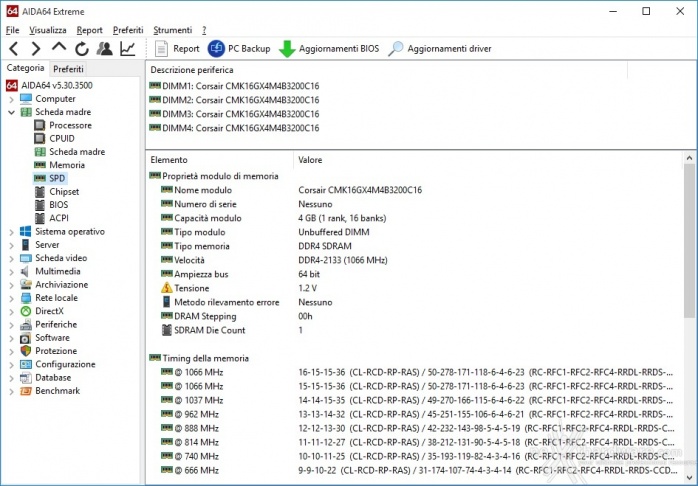Select the Memoria tree icon
The width and height of the screenshot is (698, 486).
[x=40, y=165]
